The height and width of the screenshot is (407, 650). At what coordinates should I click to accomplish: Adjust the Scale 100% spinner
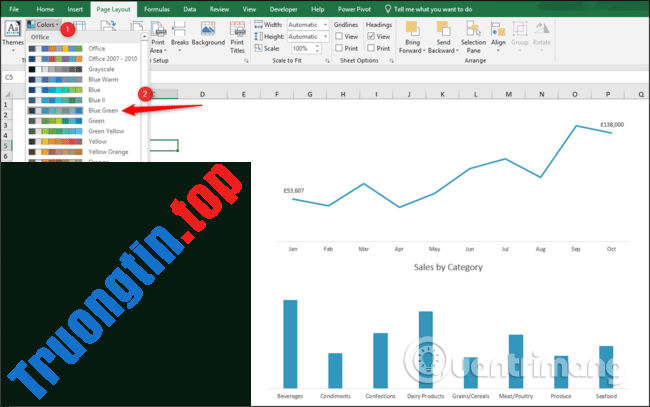(318, 48)
